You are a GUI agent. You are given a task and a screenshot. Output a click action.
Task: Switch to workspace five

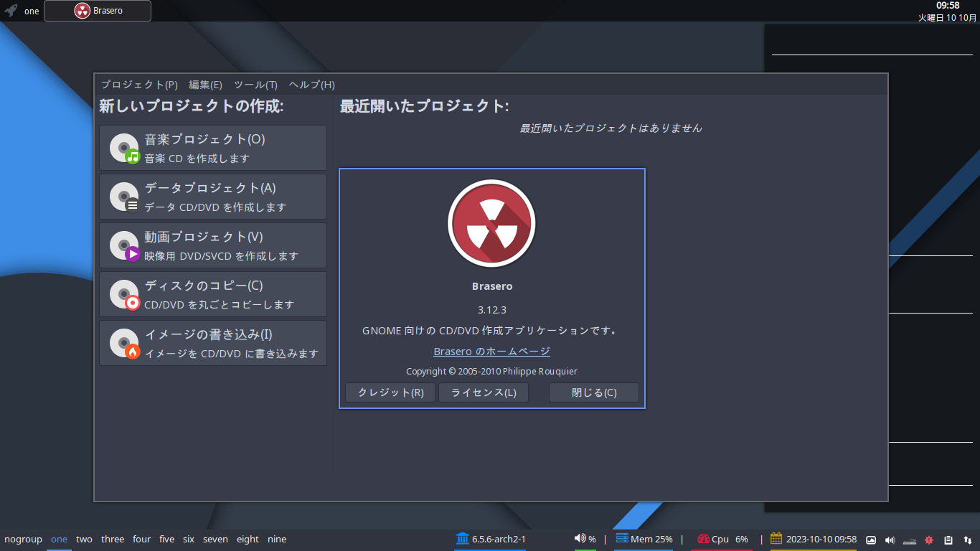click(x=166, y=539)
